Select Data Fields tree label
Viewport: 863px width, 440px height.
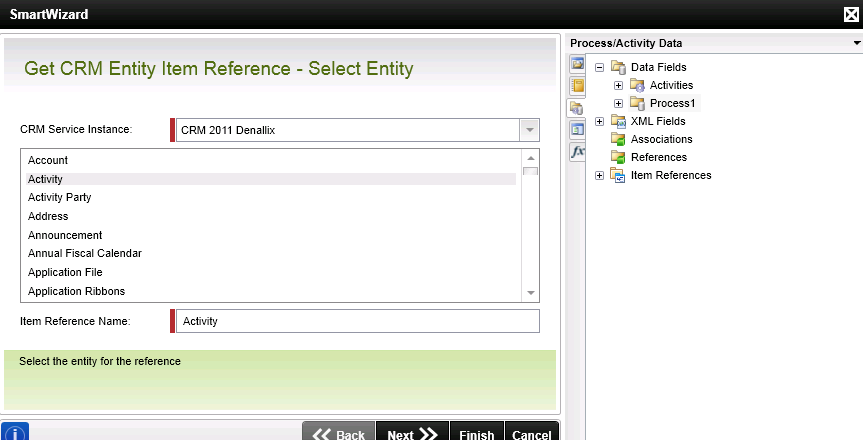[658, 67]
